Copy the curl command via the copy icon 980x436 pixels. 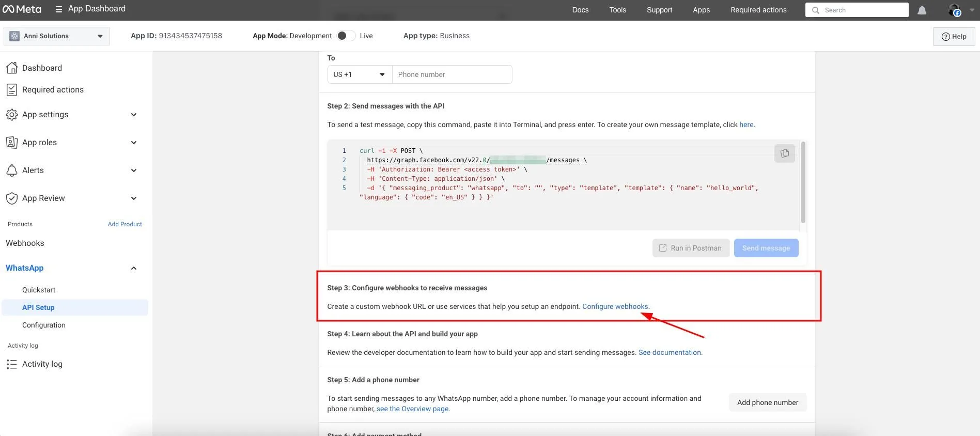[785, 153]
